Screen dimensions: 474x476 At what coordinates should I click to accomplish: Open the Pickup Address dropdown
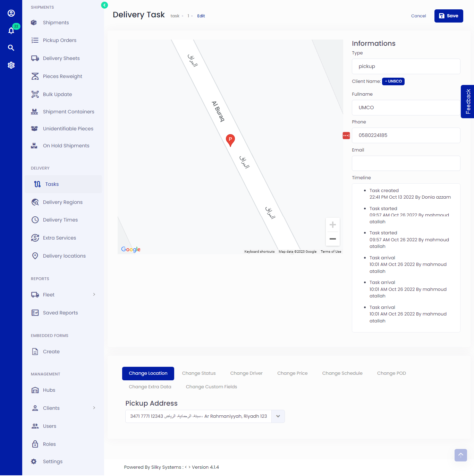[278, 416]
